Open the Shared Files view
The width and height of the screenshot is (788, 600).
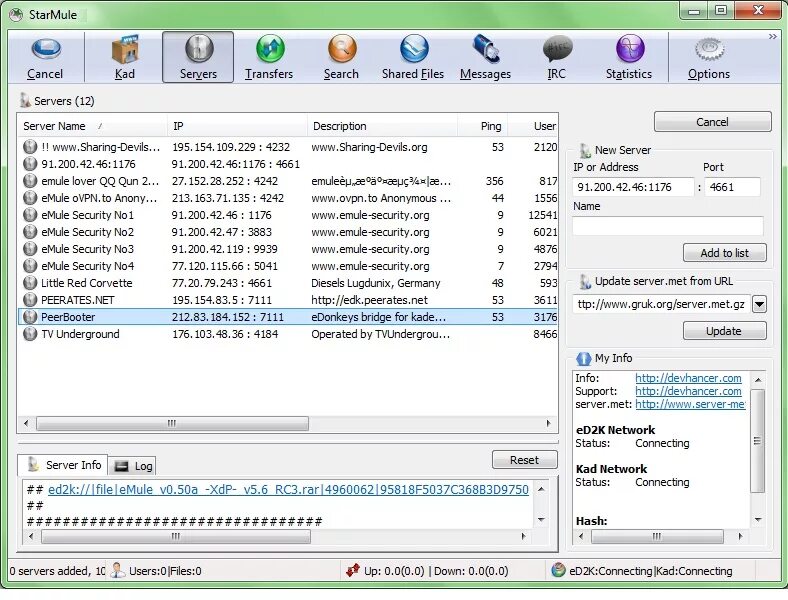(x=413, y=57)
